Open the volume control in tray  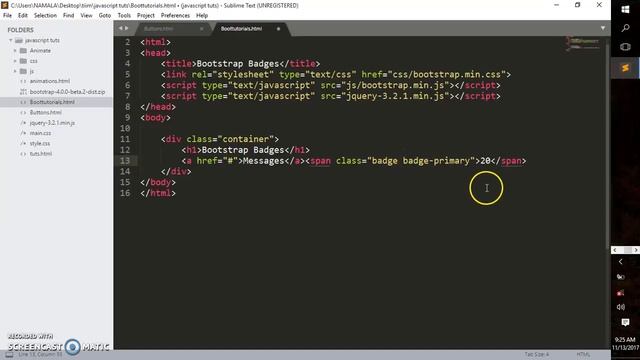pos(621,307)
